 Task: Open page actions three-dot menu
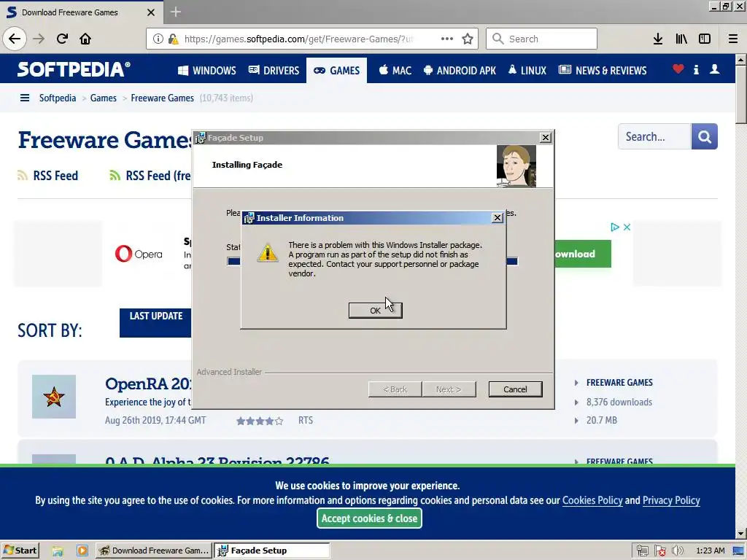click(447, 39)
